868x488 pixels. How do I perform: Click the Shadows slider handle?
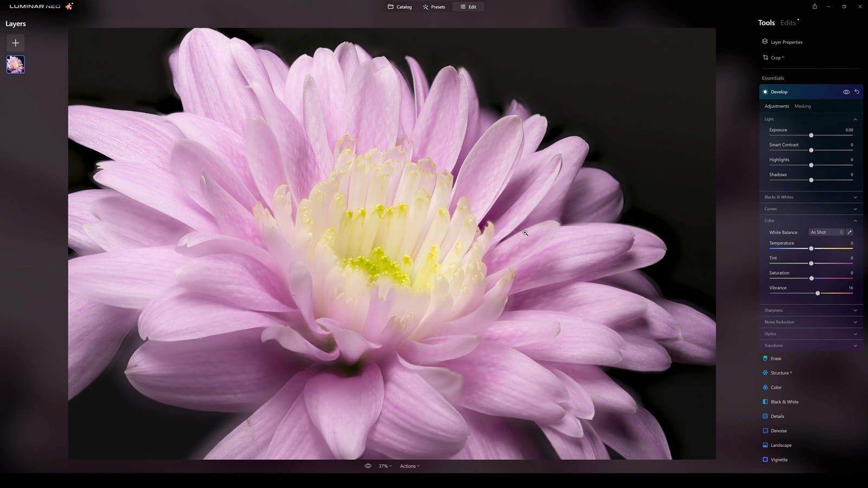811,180
